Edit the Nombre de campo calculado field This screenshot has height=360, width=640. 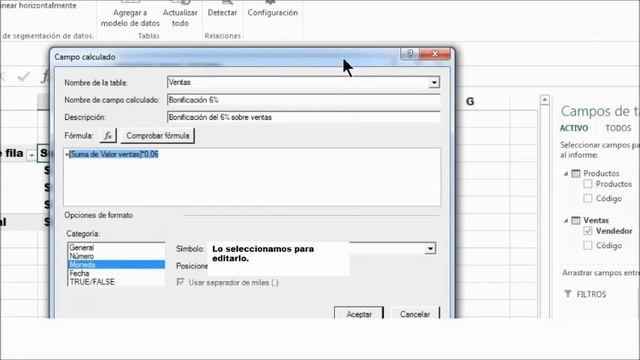(304, 100)
